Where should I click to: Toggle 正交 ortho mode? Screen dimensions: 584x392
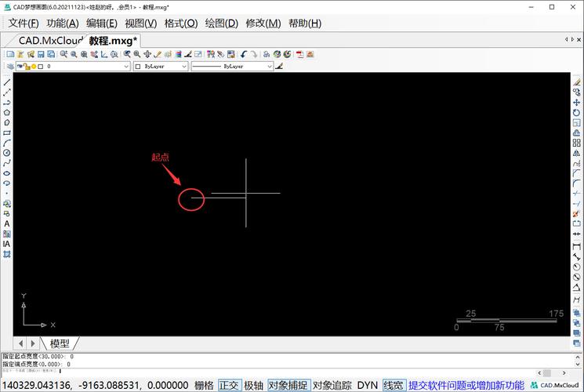[229, 385]
